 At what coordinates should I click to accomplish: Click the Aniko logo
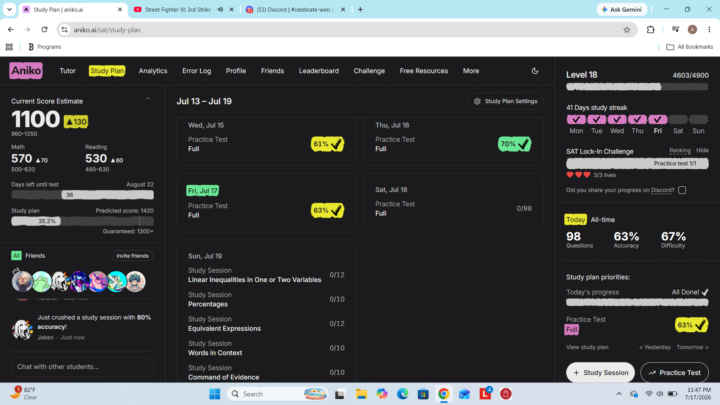click(x=26, y=71)
